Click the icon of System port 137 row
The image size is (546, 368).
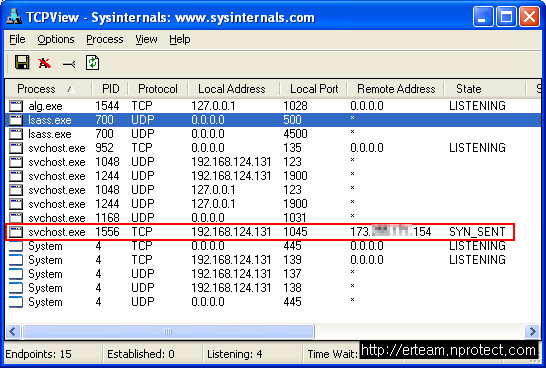point(16,274)
